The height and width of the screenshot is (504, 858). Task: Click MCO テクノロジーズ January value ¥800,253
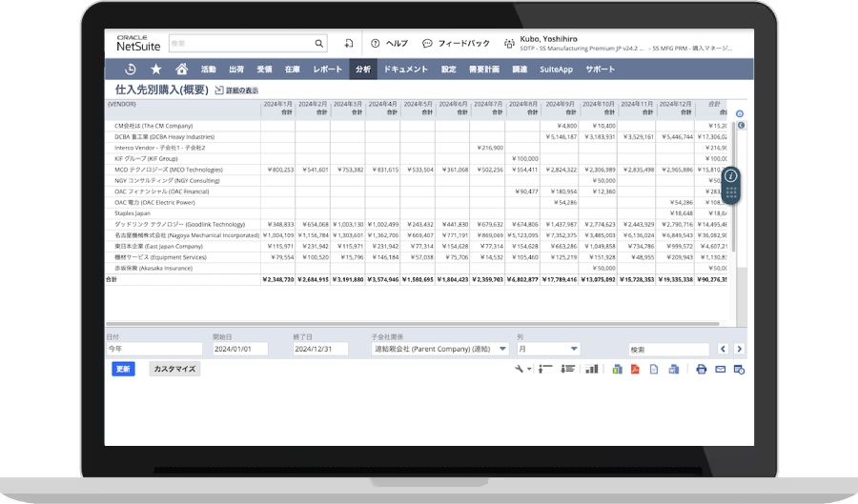280,170
